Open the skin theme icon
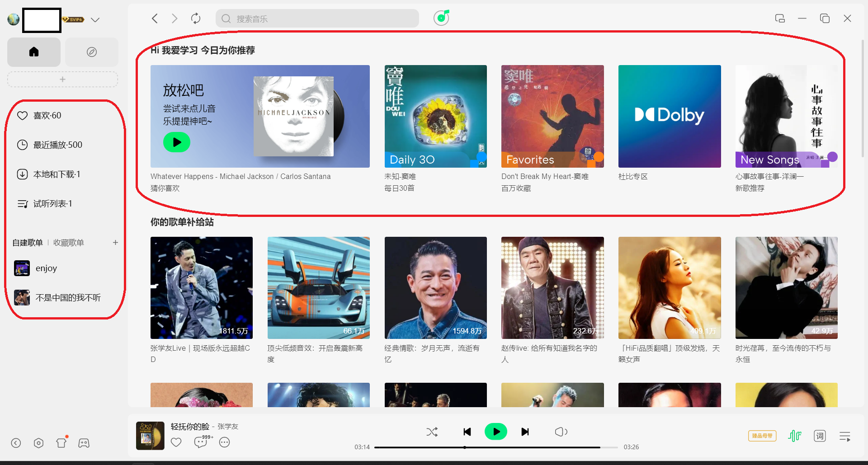868x465 pixels. pos(61,443)
